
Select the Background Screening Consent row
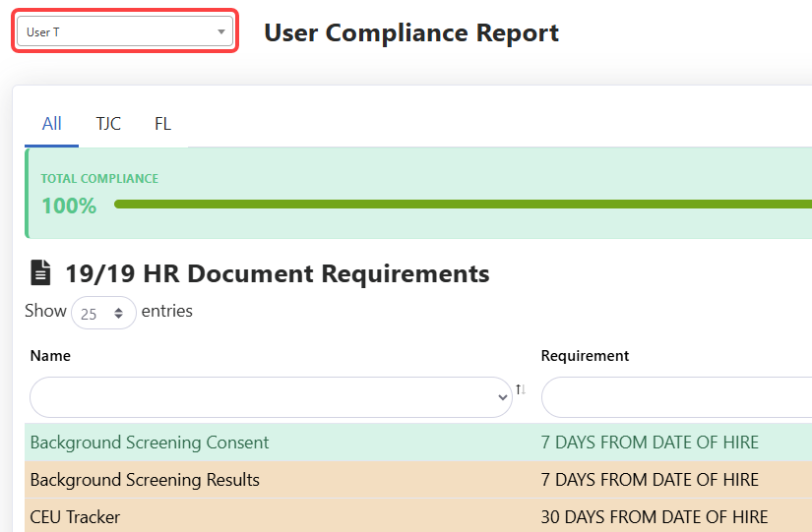pyautogui.click(x=150, y=443)
